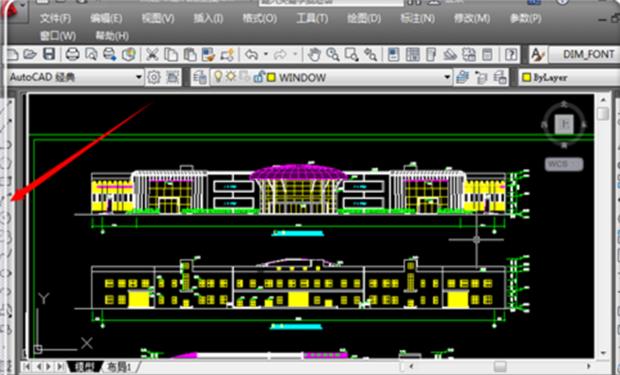Toggle the layer on/off lightbulb icon
The image size is (620, 375).
tap(217, 76)
